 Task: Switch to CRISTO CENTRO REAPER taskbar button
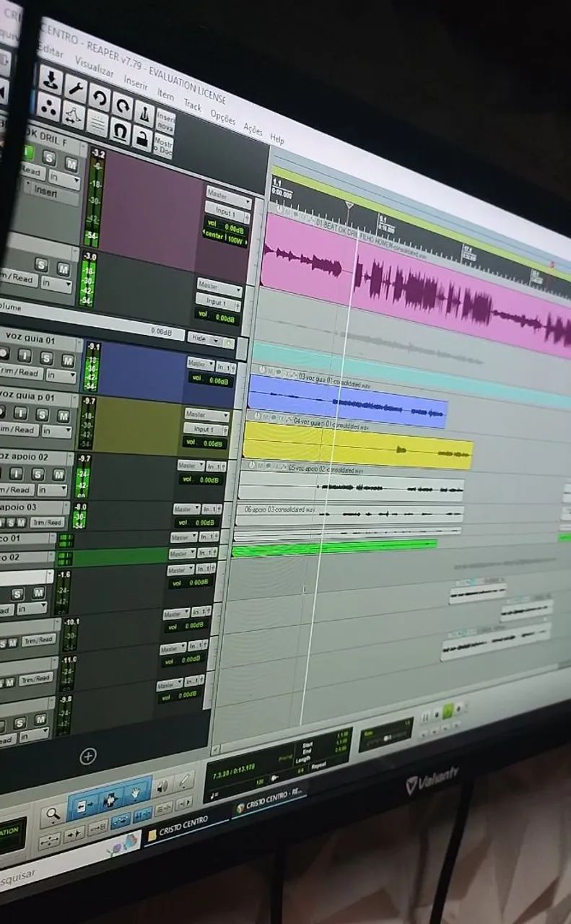270,802
